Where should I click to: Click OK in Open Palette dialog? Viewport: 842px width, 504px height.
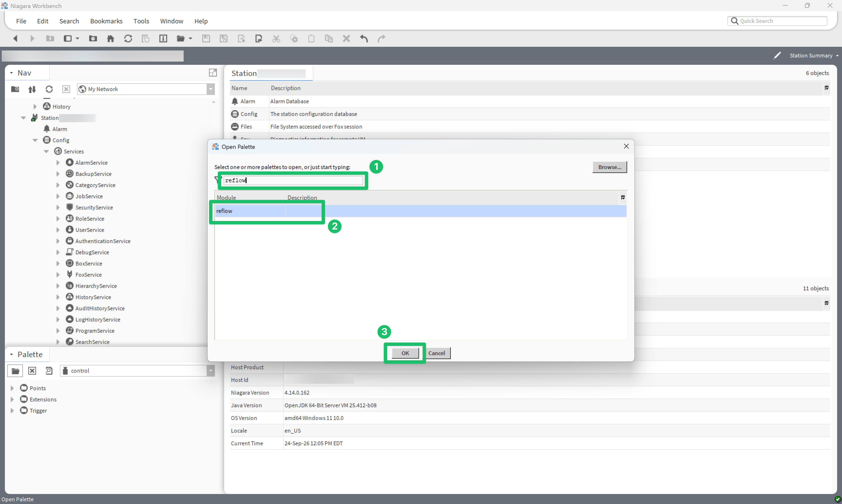click(405, 353)
